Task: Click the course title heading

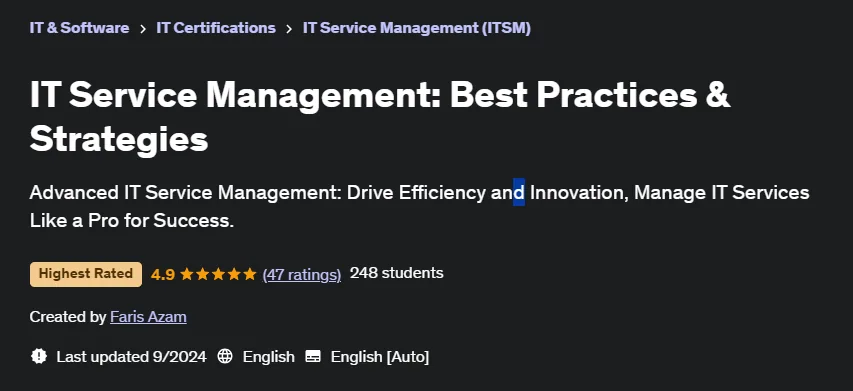Action: (x=380, y=117)
